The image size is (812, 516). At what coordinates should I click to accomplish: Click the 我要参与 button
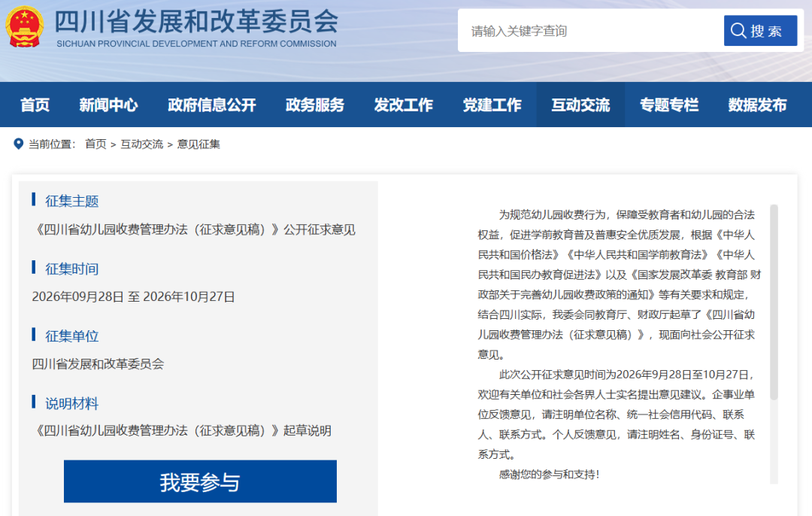[x=201, y=481]
